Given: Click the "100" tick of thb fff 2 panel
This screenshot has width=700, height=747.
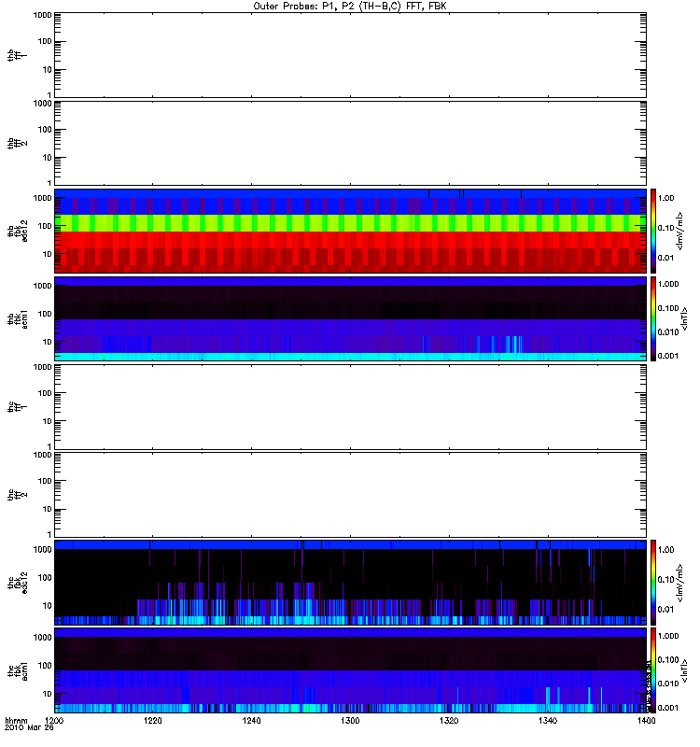Looking at the screenshot, I should point(45,130).
